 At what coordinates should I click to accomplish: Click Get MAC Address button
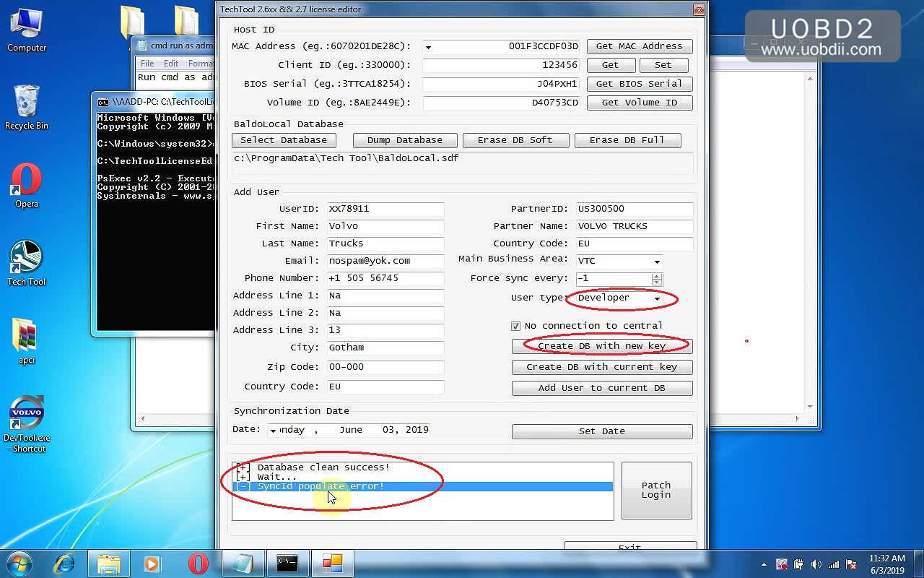(640, 46)
